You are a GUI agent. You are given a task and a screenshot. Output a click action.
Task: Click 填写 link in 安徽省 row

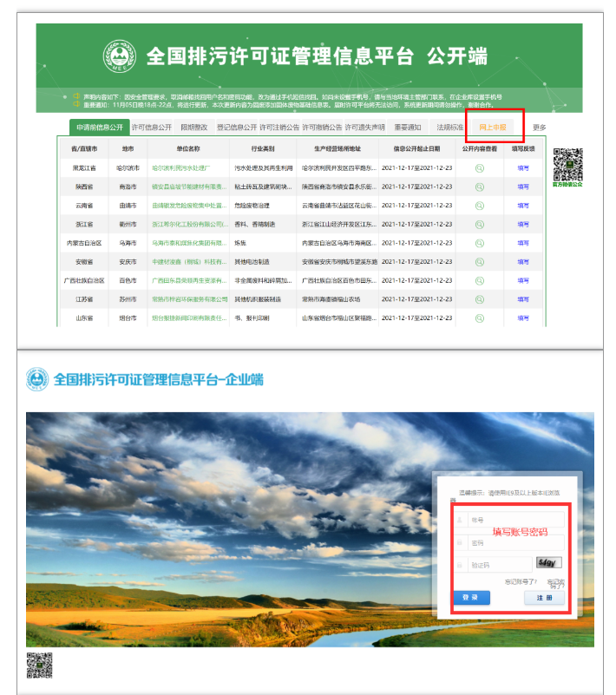523,262
